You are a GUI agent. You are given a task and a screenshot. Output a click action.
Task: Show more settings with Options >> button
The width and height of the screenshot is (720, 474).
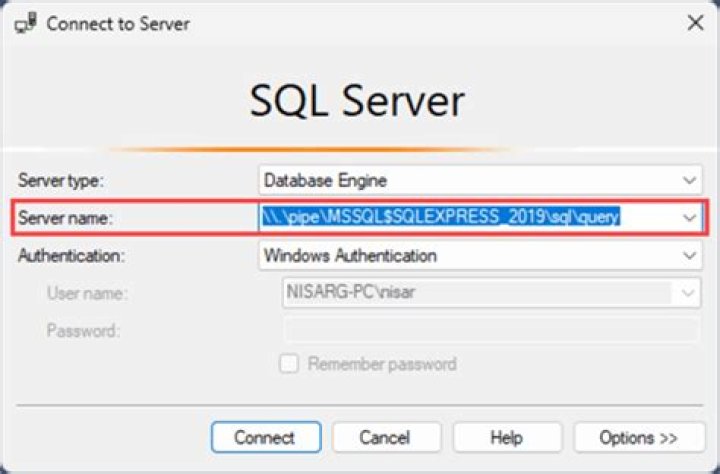[x=639, y=437]
